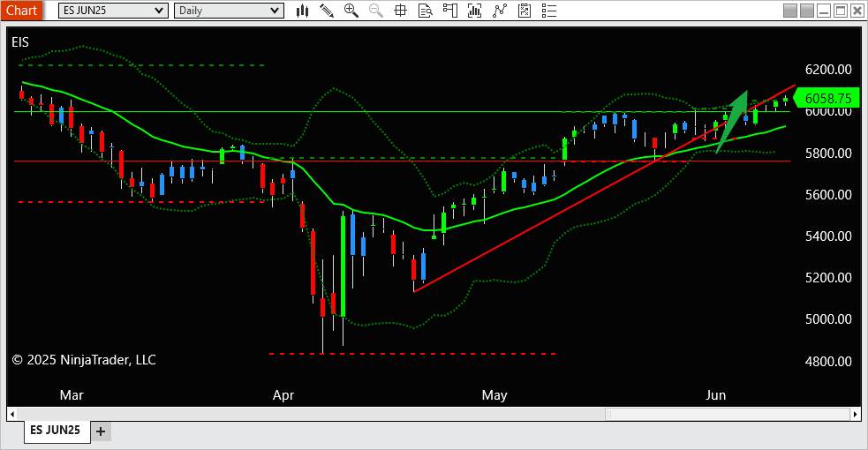Maximize the chart window
The width and height of the screenshot is (868, 450).
841,11
